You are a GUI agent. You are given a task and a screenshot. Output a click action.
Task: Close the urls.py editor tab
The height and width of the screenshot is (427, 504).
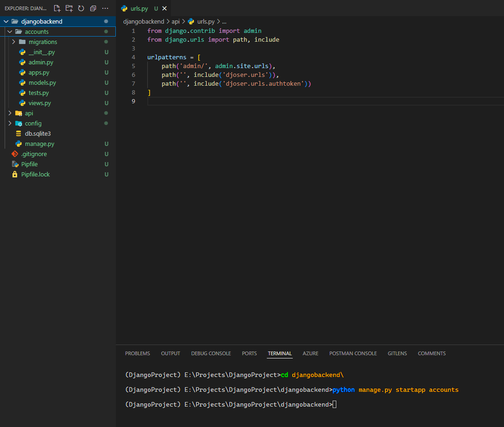[x=164, y=8]
